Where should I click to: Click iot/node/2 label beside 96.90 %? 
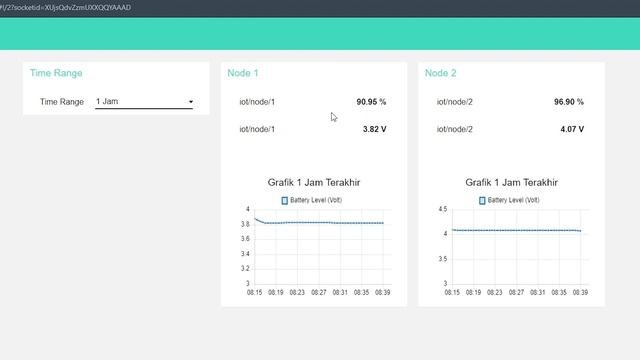[x=455, y=102]
